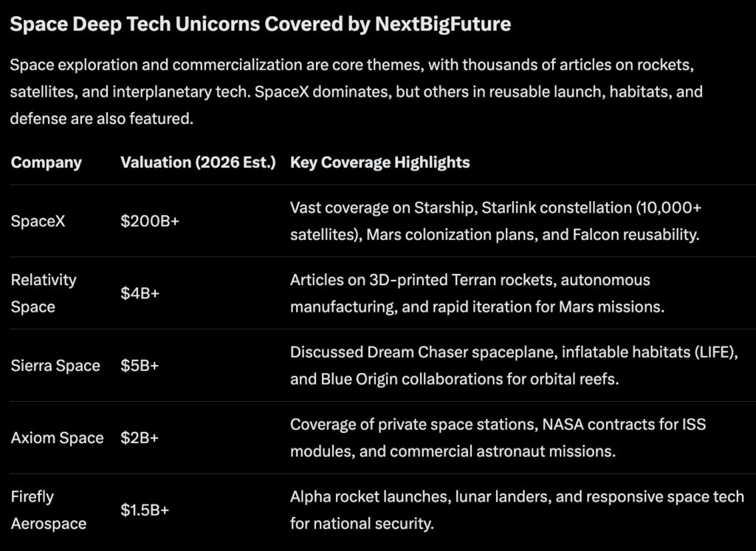
Task: Select the Axiom Space company name
Action: 57,438
